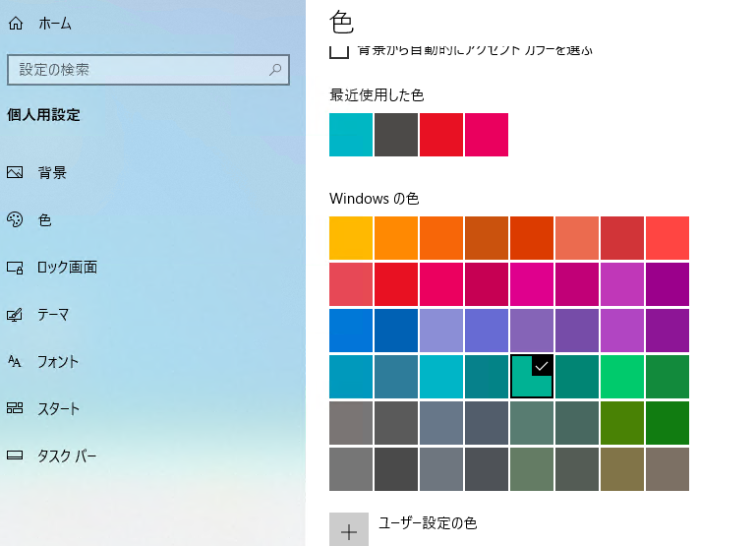Click the color palette icon
Image resolution: width=756 pixels, height=546 pixels.
pos(15,219)
